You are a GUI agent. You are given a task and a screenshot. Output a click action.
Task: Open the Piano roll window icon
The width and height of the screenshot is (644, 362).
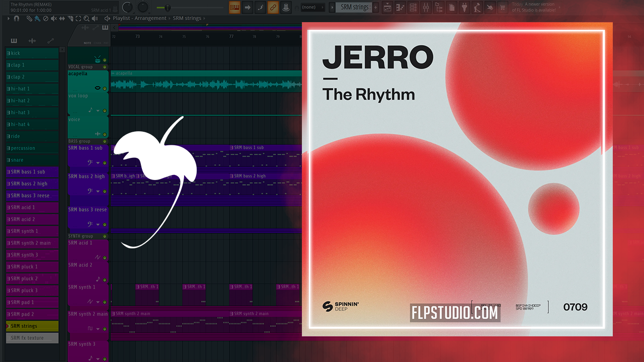click(400, 7)
